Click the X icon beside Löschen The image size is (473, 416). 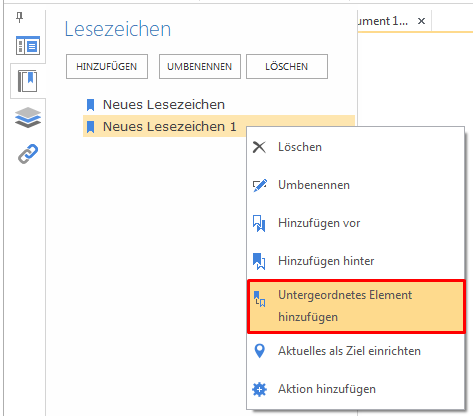click(x=259, y=147)
